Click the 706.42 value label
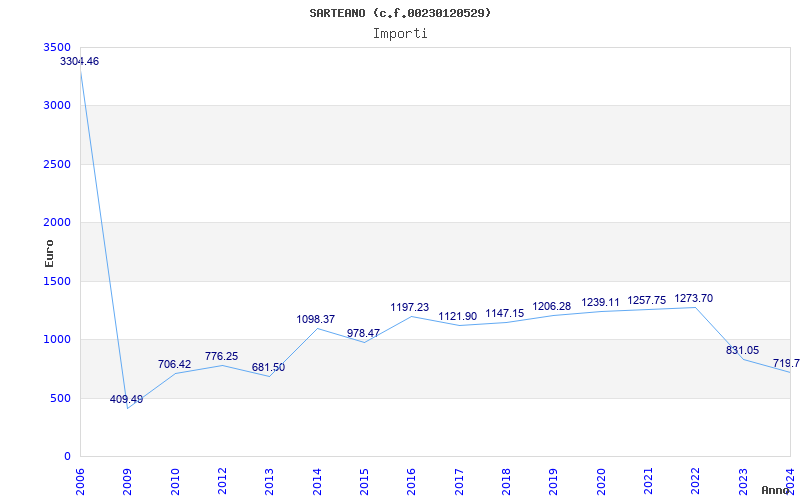Screen dimensions: 800x500 click(x=176, y=365)
